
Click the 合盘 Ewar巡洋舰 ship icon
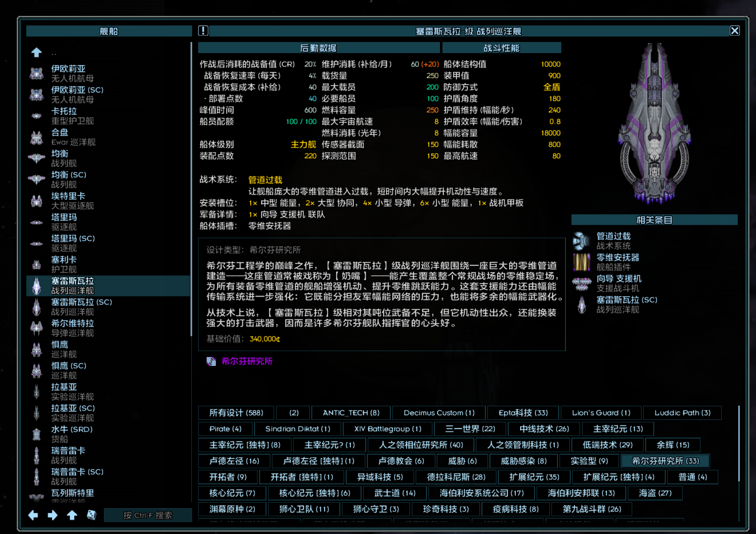click(36, 137)
